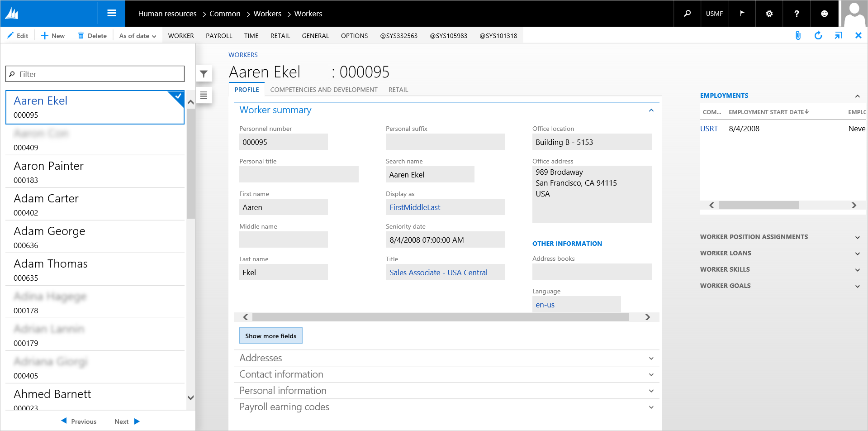Click Worker summary horizontal scroll left arrow

[x=246, y=317]
